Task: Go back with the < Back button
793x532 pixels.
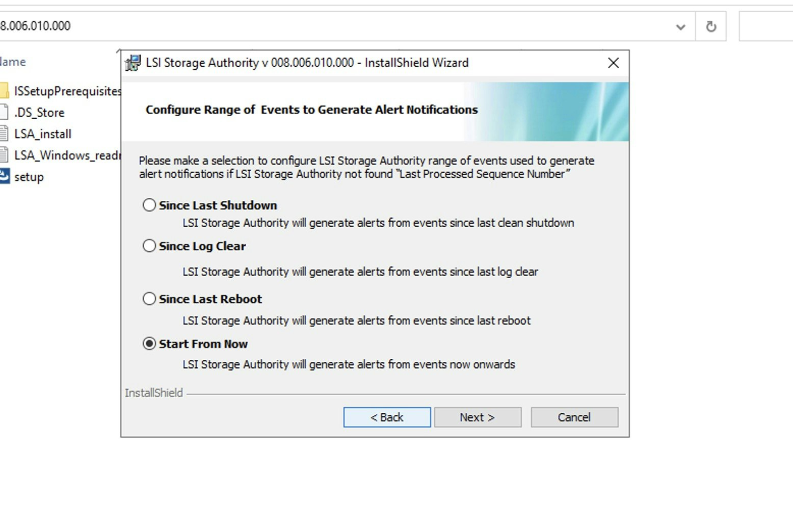Action: click(387, 417)
